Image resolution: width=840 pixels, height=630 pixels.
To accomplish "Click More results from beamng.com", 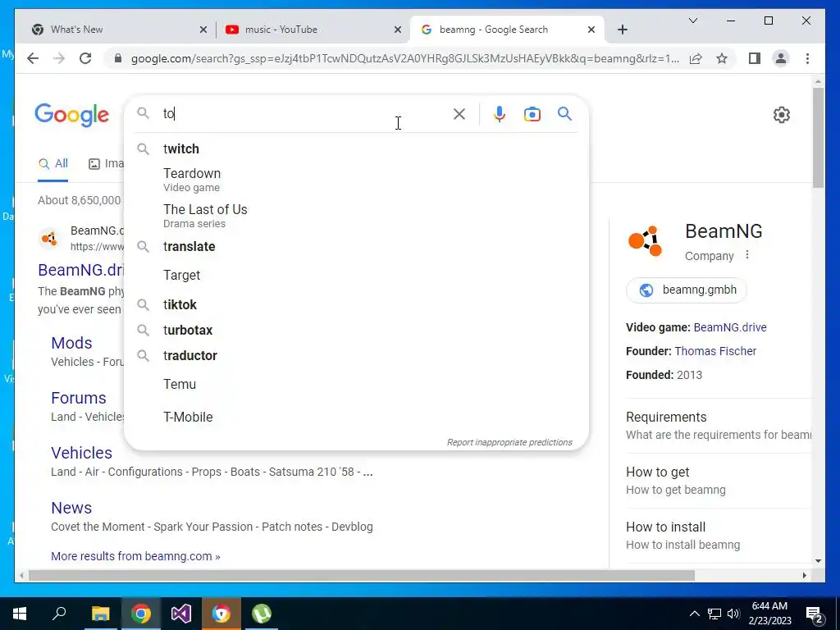I will pos(135,557).
